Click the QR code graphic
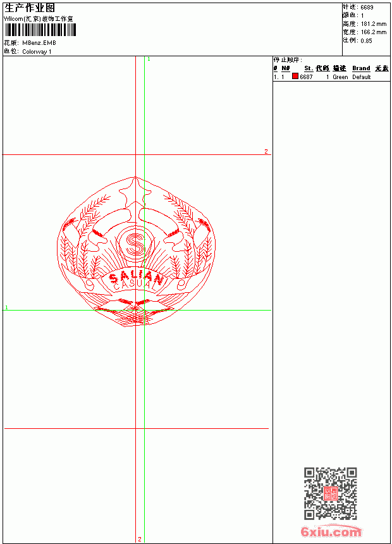This screenshot has height=544, width=392. pyautogui.click(x=330, y=493)
